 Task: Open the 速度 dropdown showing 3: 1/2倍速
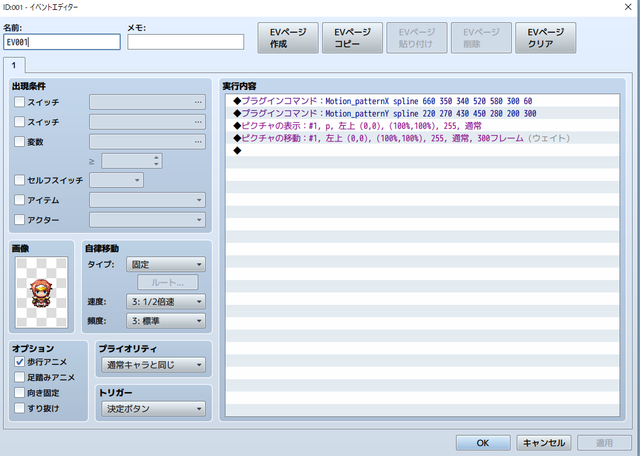[166, 302]
